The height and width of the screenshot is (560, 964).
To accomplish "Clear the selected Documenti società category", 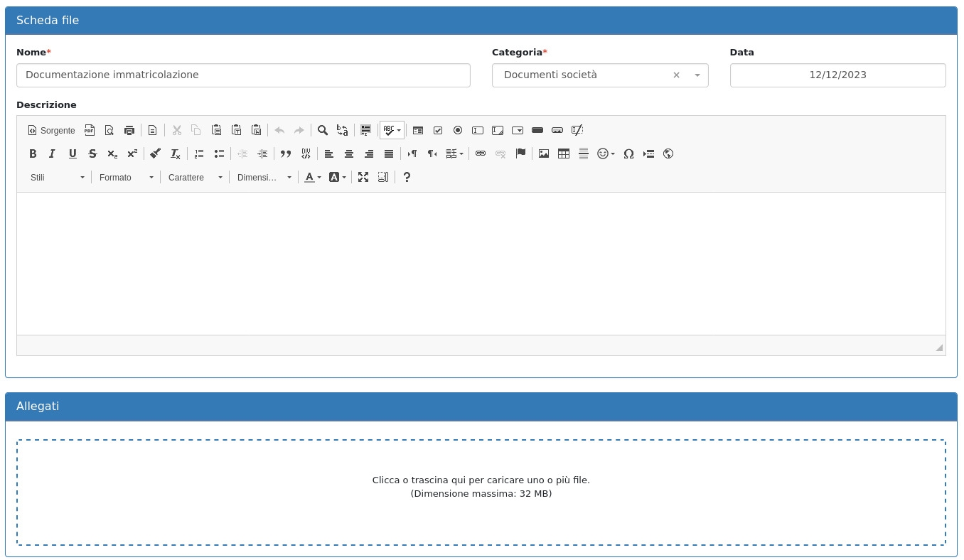I will click(x=676, y=75).
